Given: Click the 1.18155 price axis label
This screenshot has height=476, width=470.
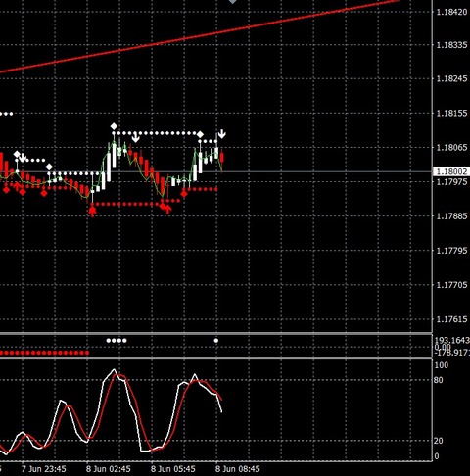Looking at the screenshot, I should click(451, 113).
